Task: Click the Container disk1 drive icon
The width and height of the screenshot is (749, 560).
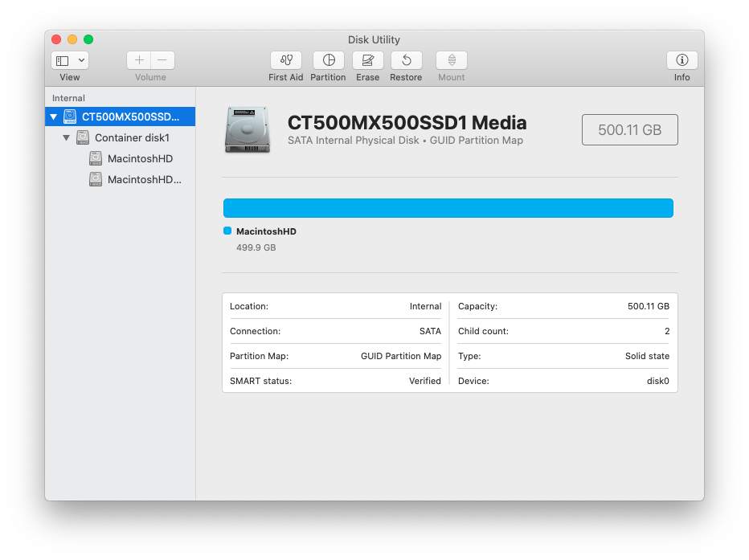Action: (83, 138)
